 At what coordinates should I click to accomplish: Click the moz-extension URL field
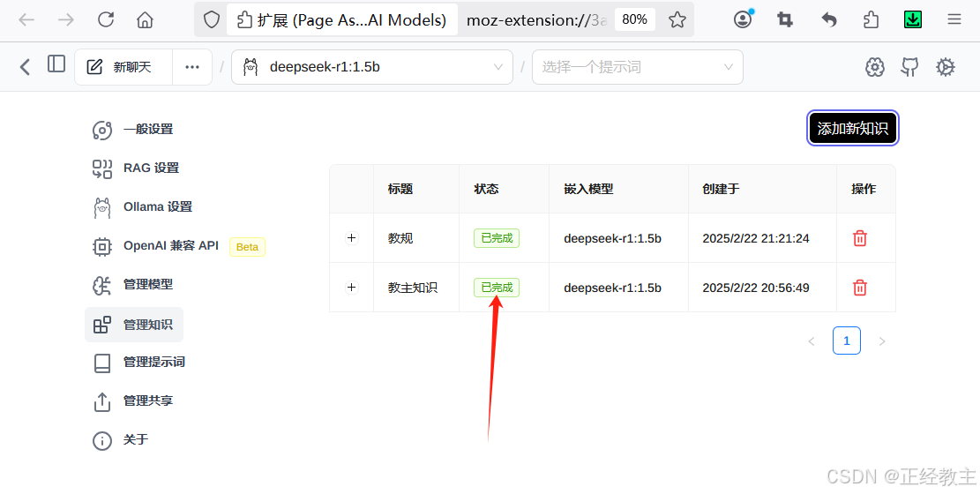click(537, 20)
